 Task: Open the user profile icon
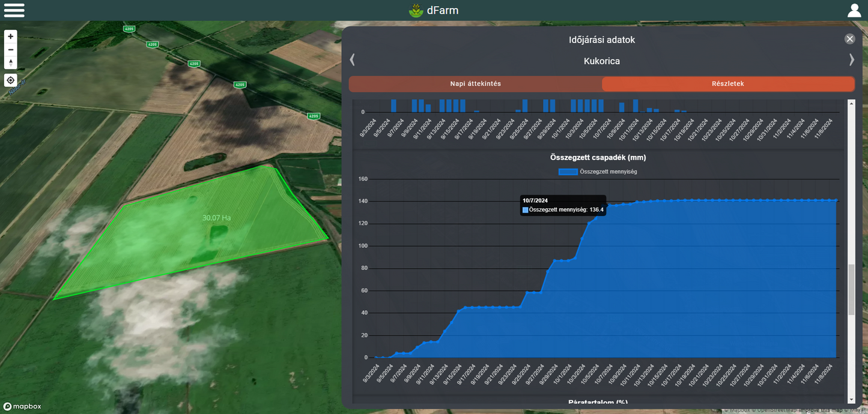(854, 10)
